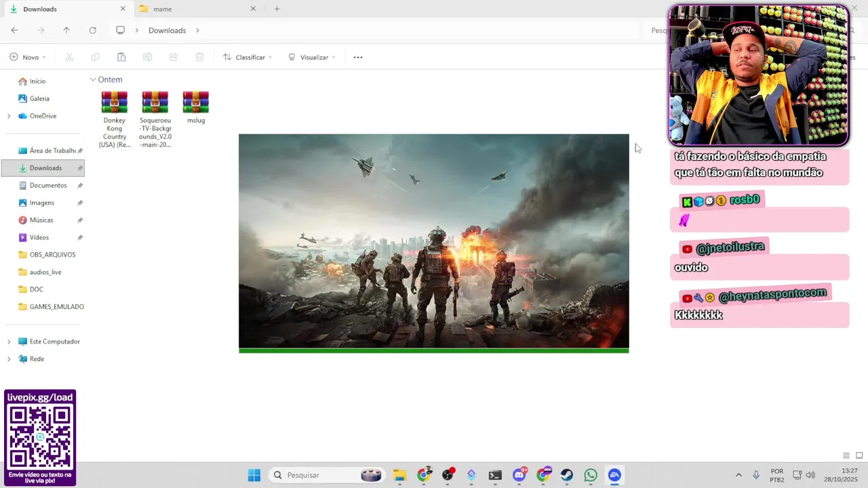This screenshot has width=868, height=488.
Task: Select the Donkey Kong Country archive
Action: click(115, 119)
